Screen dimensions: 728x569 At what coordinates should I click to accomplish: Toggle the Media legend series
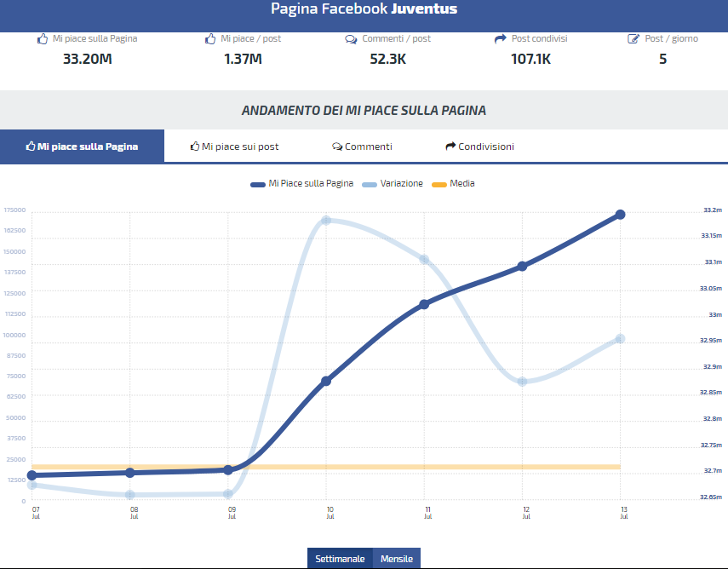pos(453,183)
